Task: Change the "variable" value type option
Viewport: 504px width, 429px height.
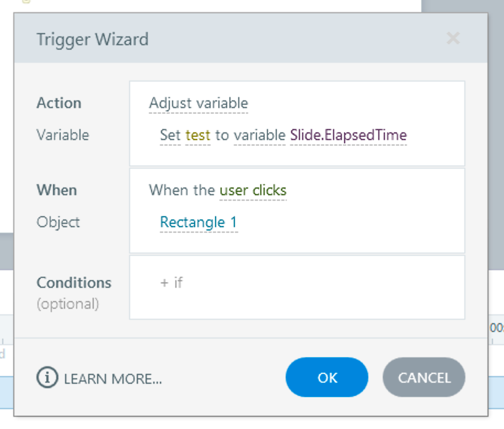Action: coord(259,135)
